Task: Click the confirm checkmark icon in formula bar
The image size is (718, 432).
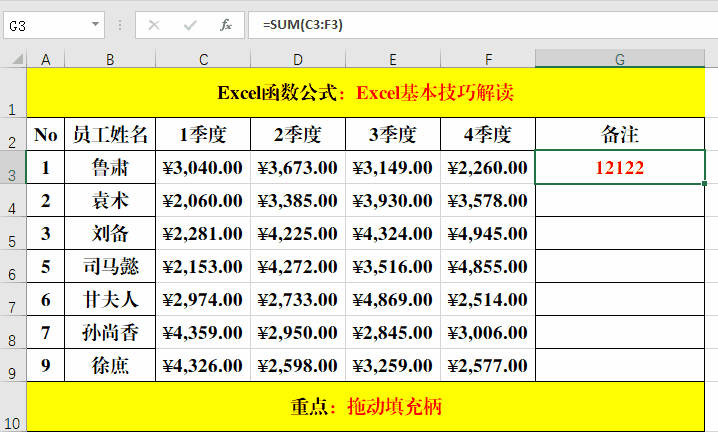Action: coord(190,25)
